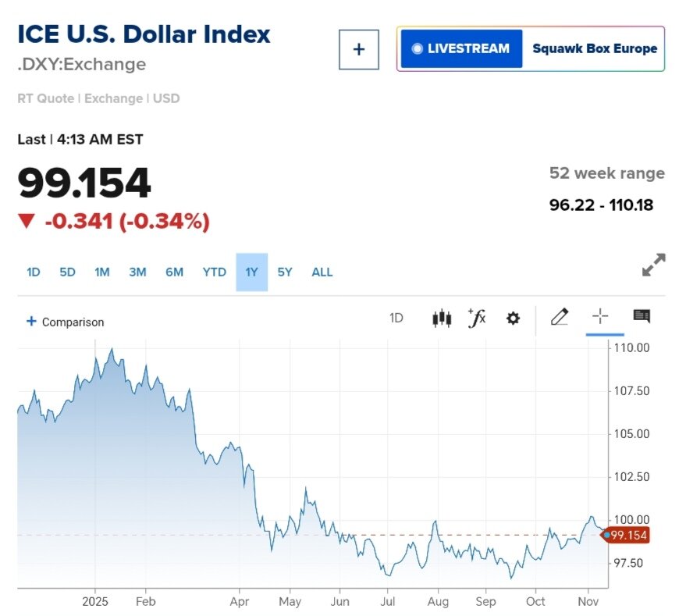Open the fx studies indicator icon
The height and width of the screenshot is (616, 686).
tap(477, 318)
